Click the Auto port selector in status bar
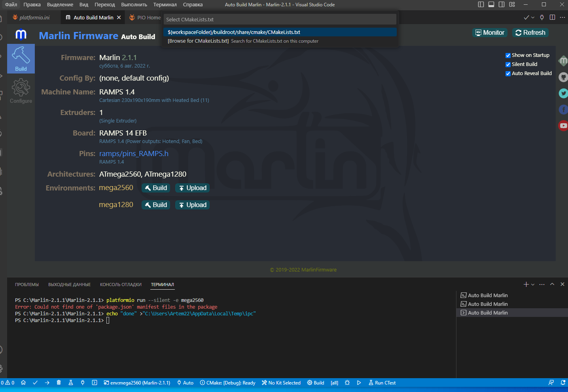Screen dimensions: 568x392 (185, 383)
